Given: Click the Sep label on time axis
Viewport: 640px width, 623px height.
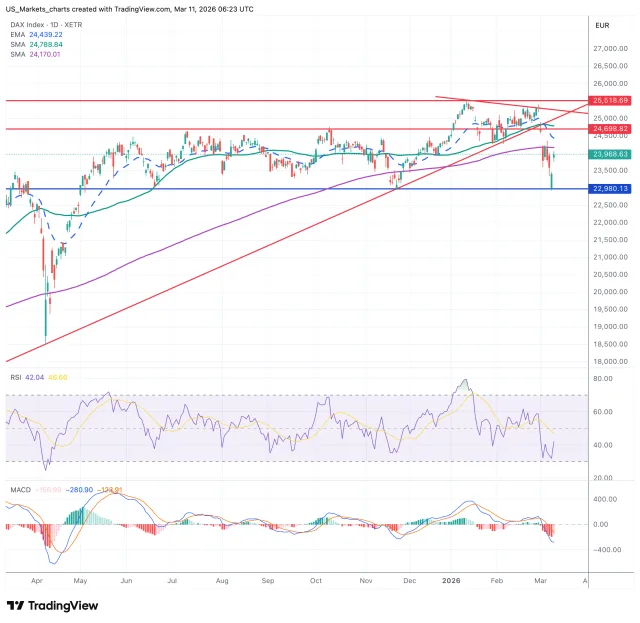Looking at the screenshot, I should click(268, 581).
